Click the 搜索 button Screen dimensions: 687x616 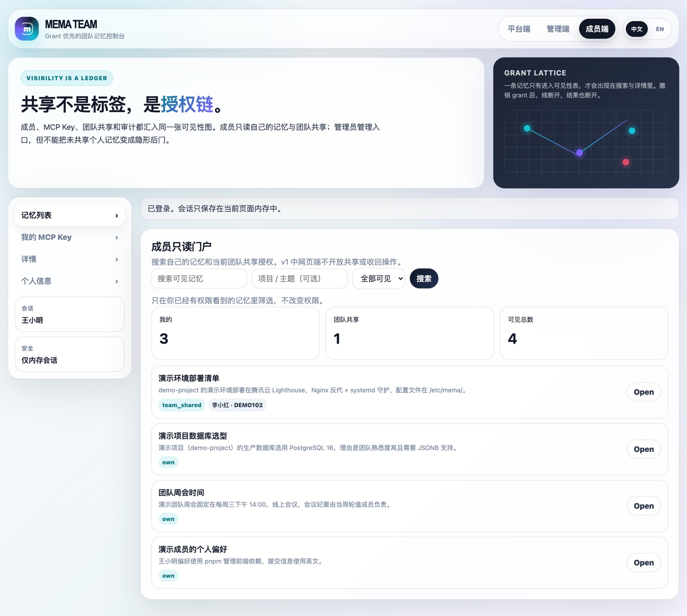point(424,278)
